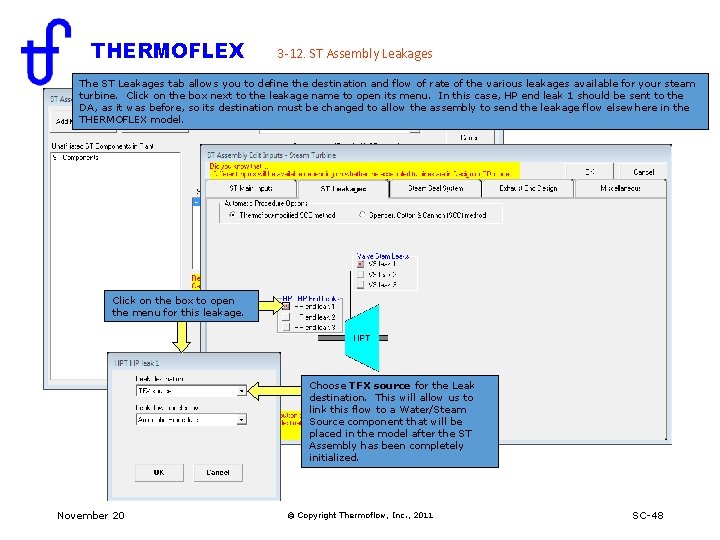The image size is (720, 540).
Task: Select Spencer, Cotton & Cannon method radio
Action: 362,215
